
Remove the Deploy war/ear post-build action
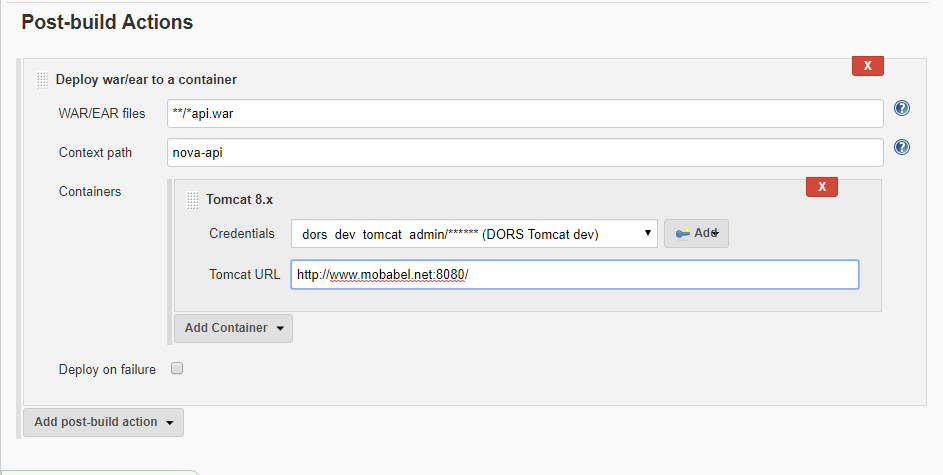(867, 66)
